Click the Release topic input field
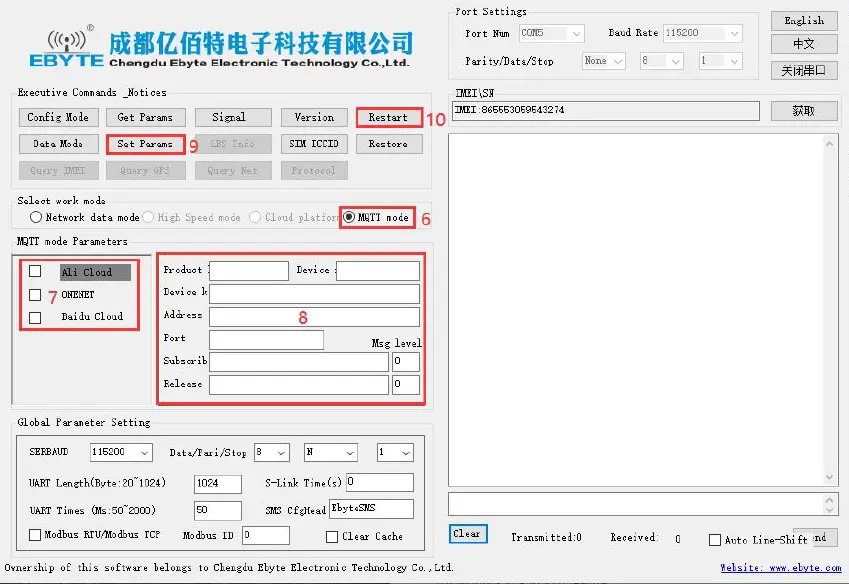This screenshot has height=584, width=849. click(299, 385)
